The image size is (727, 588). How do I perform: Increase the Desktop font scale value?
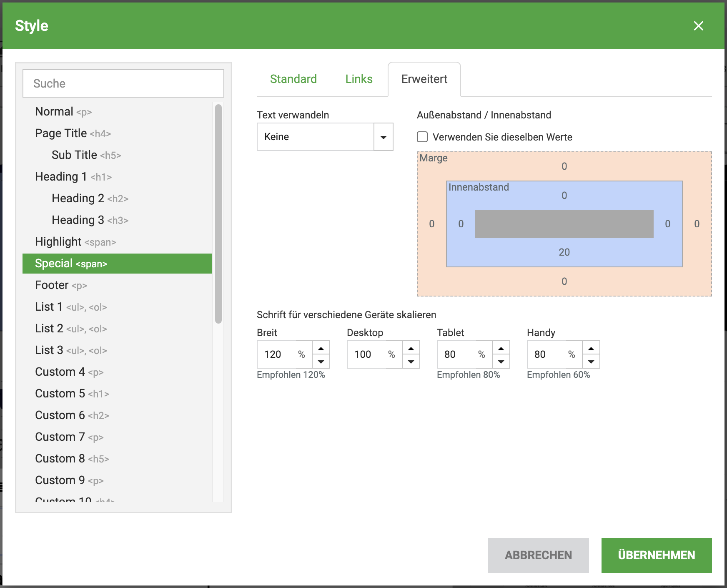411,348
